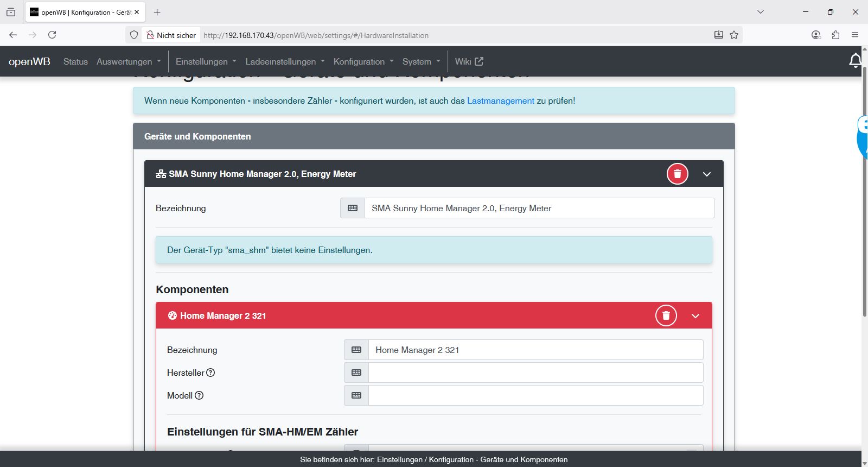This screenshot has height=467, width=868.
Task: Open the Konfiguration menu
Action: pyautogui.click(x=363, y=61)
